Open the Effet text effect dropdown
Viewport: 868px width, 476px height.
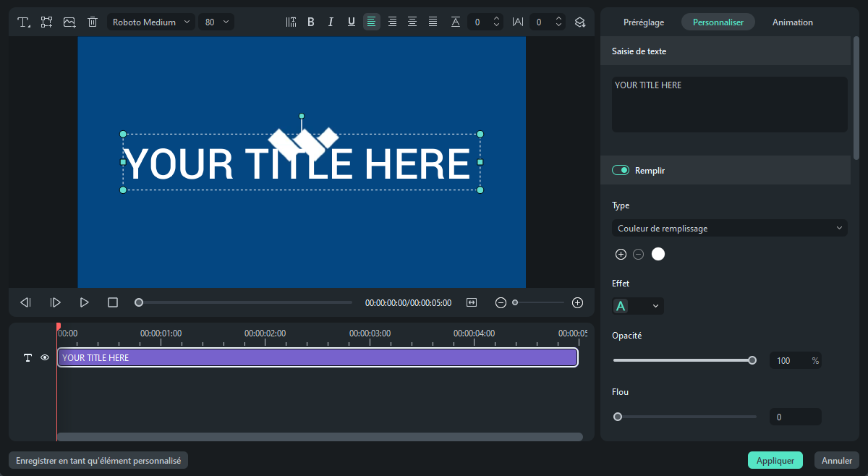click(x=638, y=306)
